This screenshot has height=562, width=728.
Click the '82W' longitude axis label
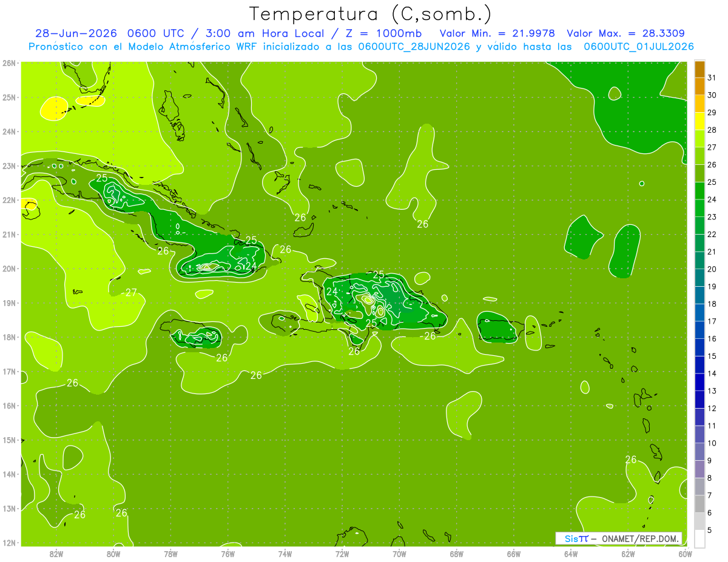[56, 554]
